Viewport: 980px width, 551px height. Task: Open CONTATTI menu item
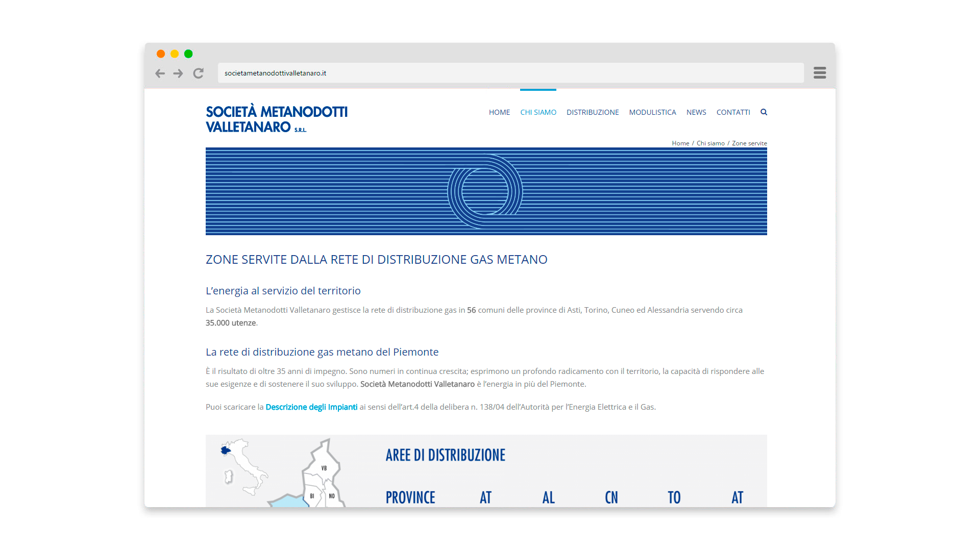pos(733,112)
